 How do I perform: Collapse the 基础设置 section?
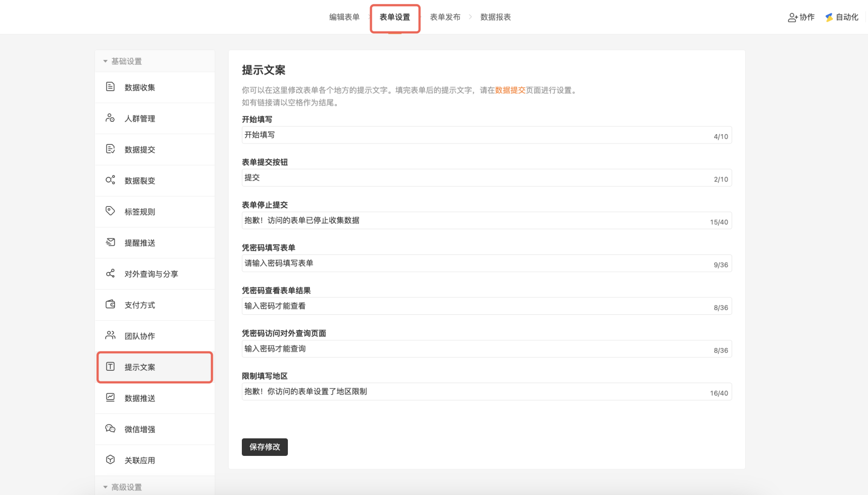click(x=105, y=61)
